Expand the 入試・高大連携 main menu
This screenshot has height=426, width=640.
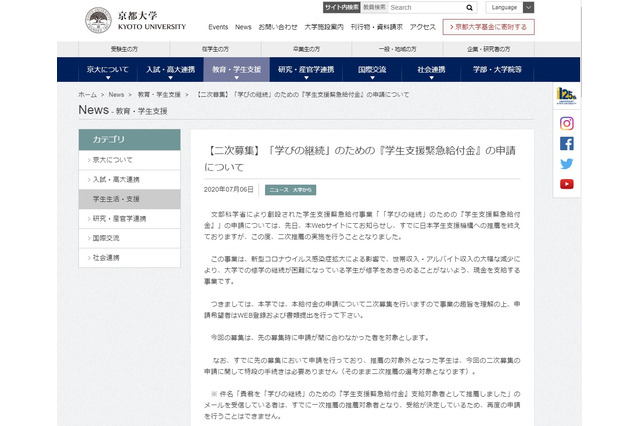click(171, 70)
